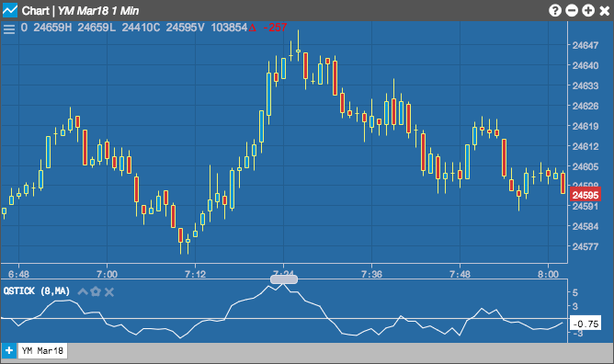Click the plus circle icon in title bar
This screenshot has height=364, width=614.
click(588, 10)
